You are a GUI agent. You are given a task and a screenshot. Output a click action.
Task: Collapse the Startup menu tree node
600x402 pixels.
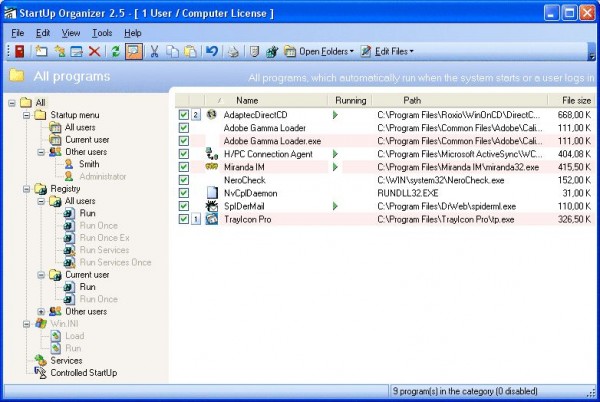pos(26,115)
